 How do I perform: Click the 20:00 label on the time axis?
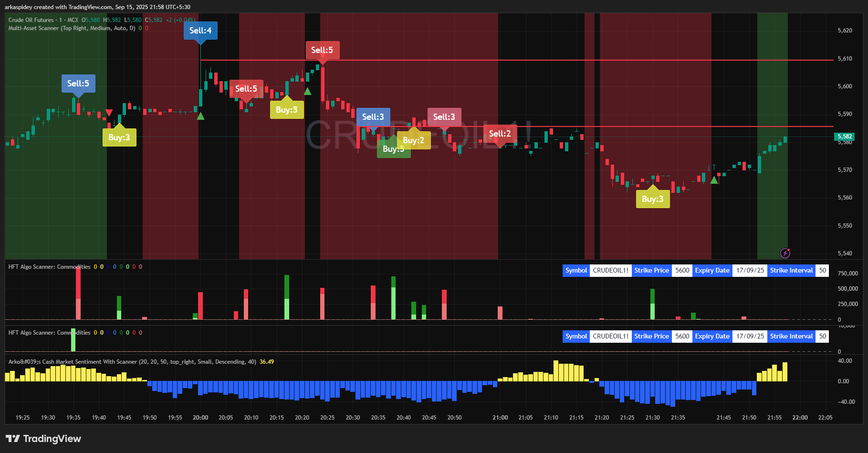pyautogui.click(x=200, y=418)
